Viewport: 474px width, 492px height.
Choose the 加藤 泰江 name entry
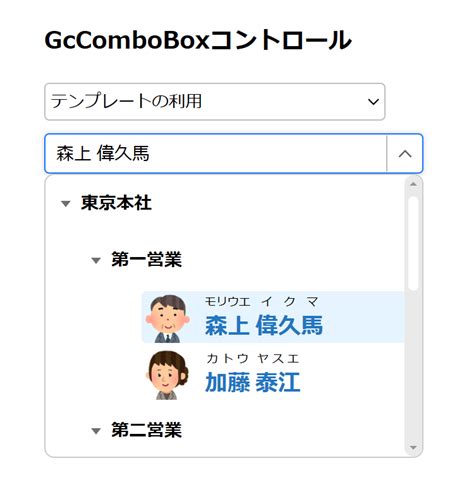253,382
